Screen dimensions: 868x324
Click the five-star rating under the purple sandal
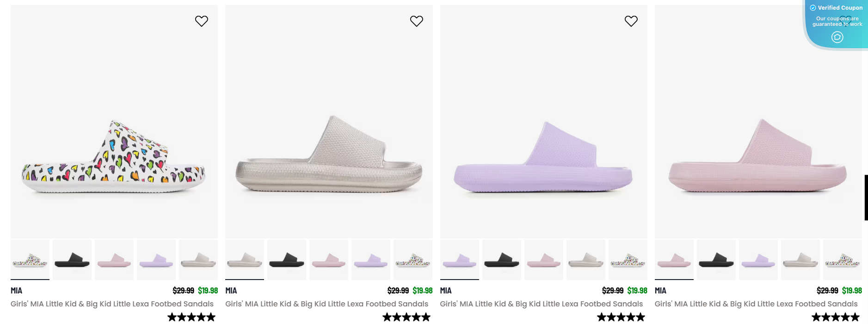[621, 317]
